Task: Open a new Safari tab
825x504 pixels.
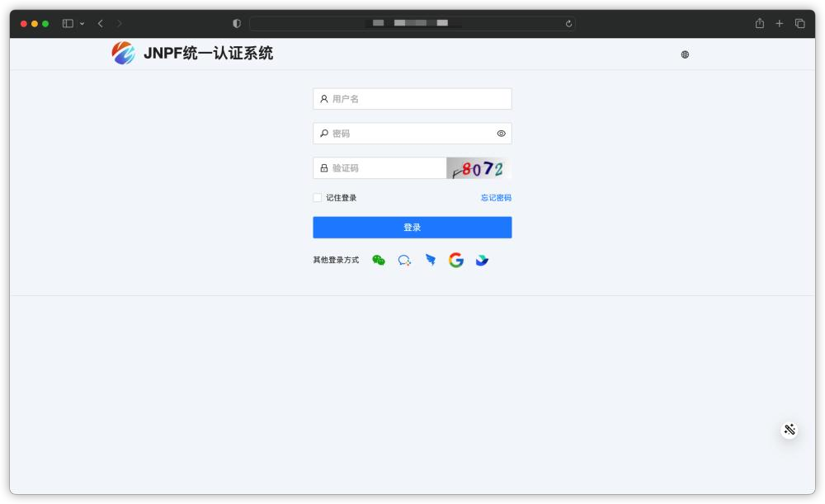Action: [x=778, y=23]
